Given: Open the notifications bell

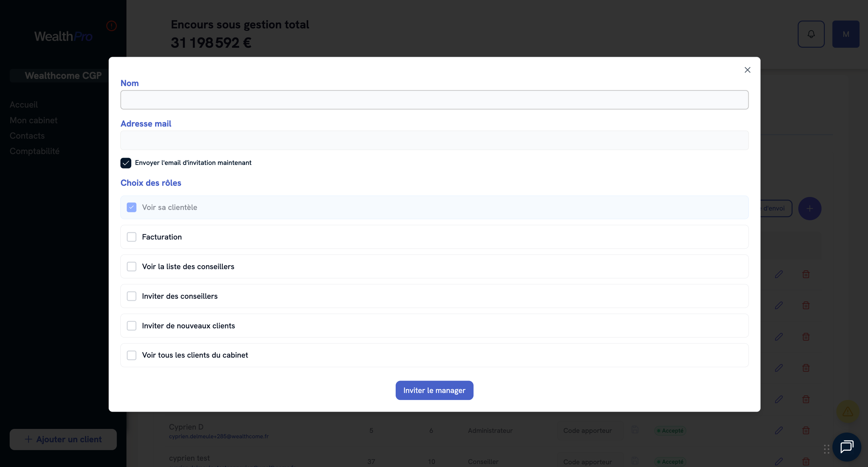Looking at the screenshot, I should click(811, 34).
